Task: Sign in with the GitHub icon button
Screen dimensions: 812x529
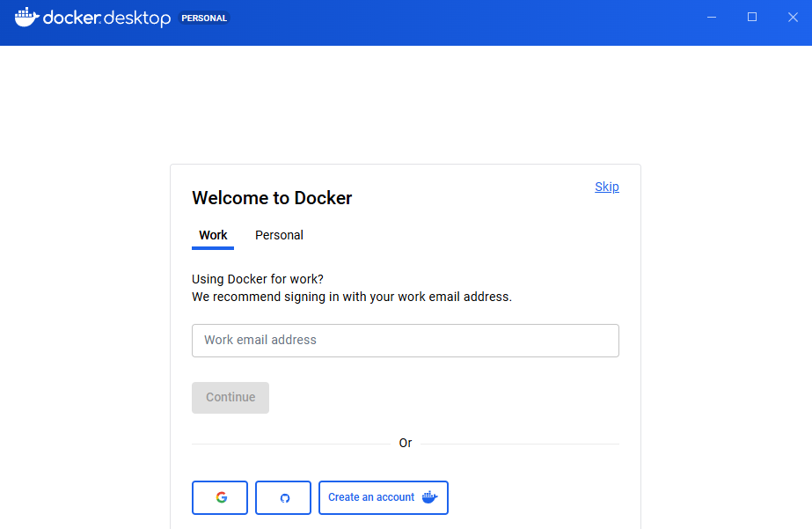Action: coord(283,497)
